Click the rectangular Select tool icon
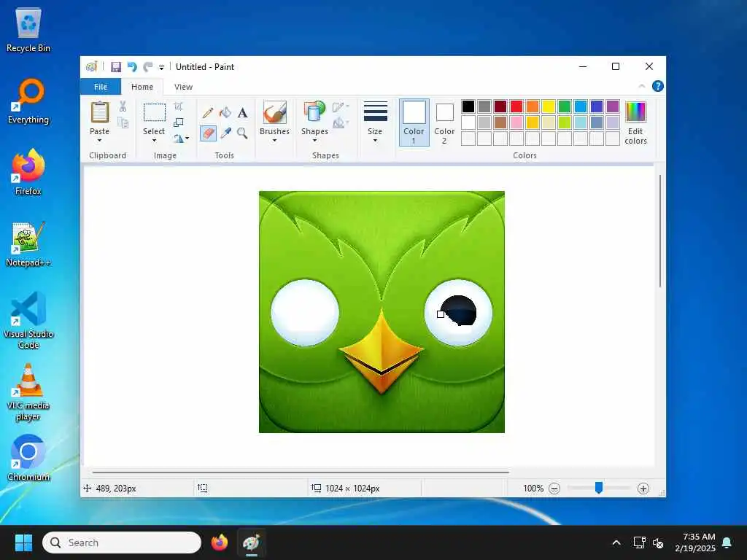Screen dimensions: 747x560 pyautogui.click(x=155, y=112)
